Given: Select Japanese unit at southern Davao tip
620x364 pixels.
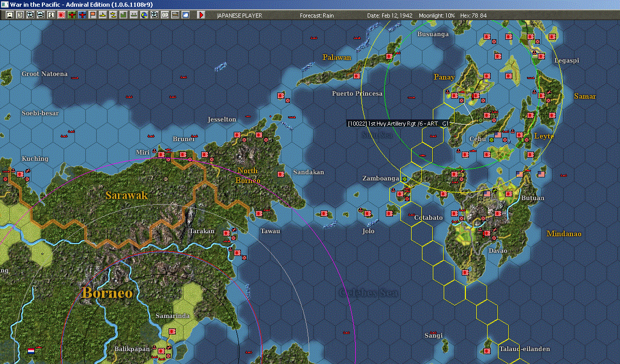Looking at the screenshot, I should coord(465,272).
